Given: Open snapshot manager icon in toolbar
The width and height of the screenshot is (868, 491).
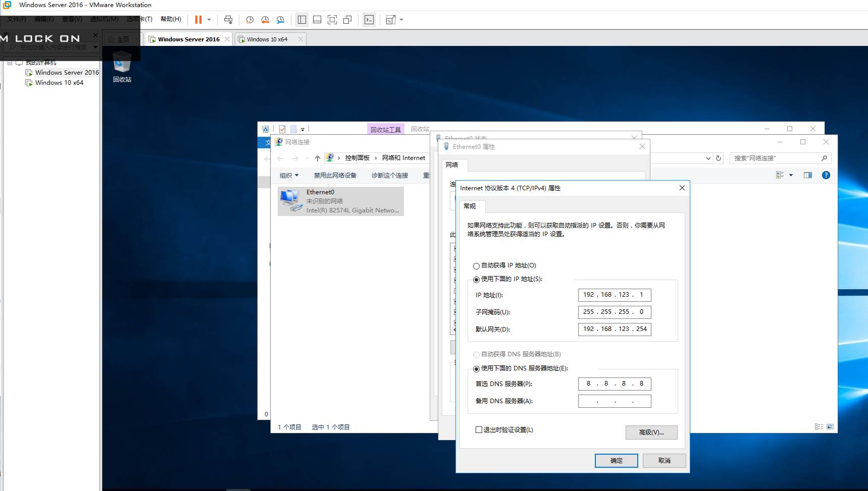Looking at the screenshot, I should 280,20.
